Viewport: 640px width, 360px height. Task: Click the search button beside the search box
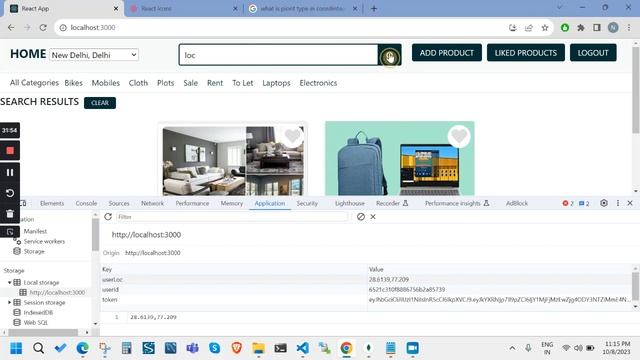389,55
